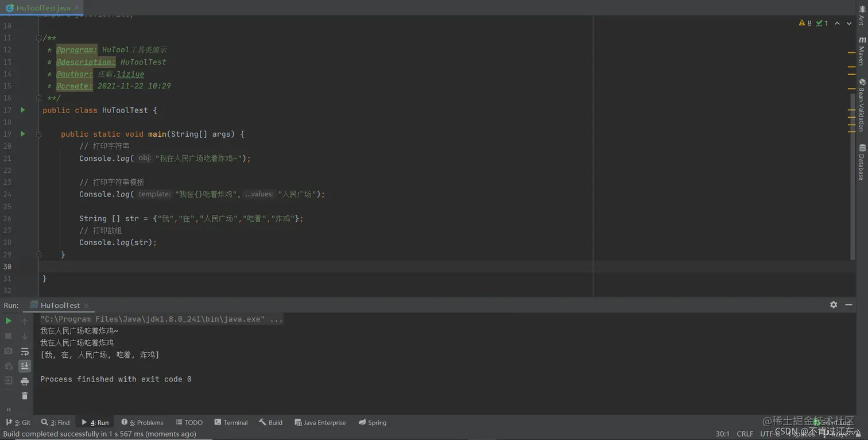
Task: Show more Run toolbar actions via double-chevron
Action: click(8, 410)
